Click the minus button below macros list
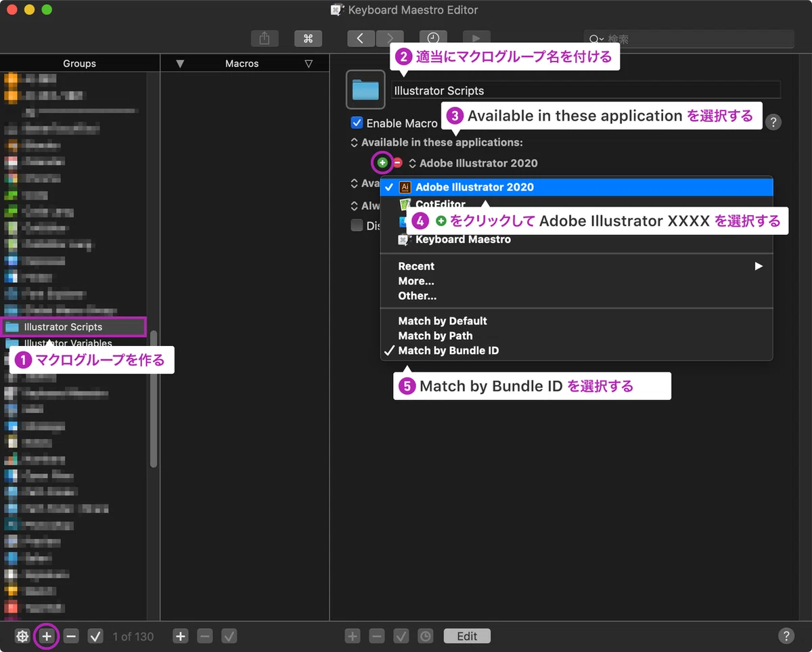Image resolution: width=812 pixels, height=652 pixels. (205, 636)
